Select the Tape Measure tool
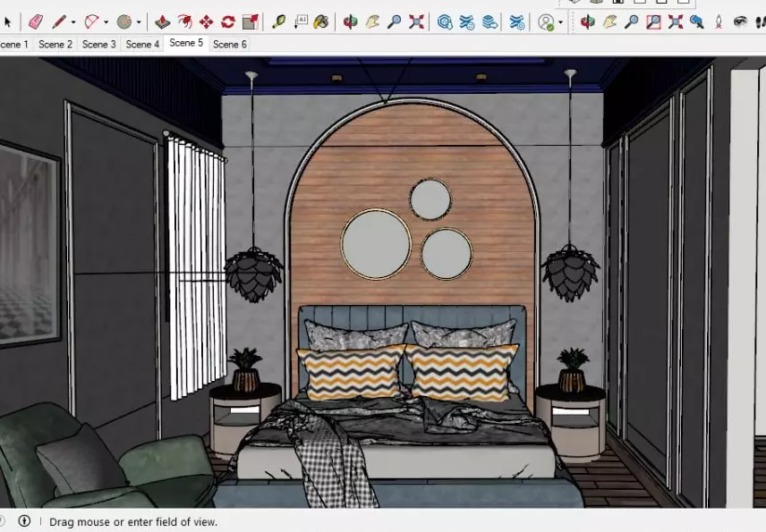The image size is (766, 532). [x=278, y=21]
